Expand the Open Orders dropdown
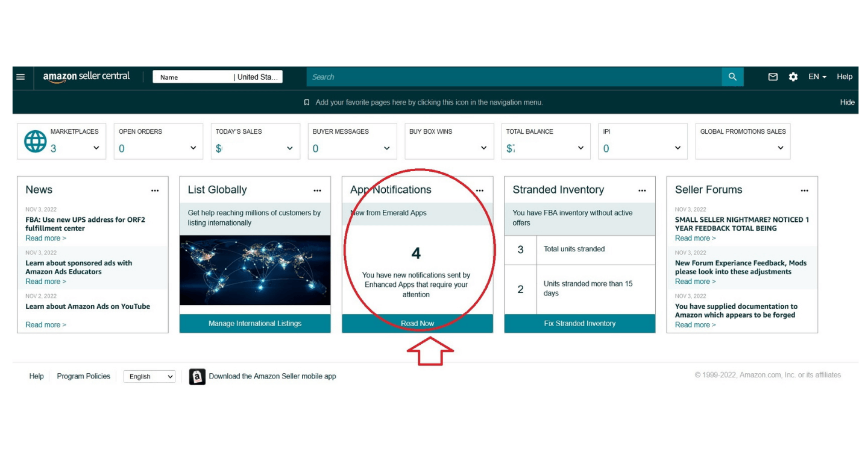868x475 pixels. (x=193, y=148)
